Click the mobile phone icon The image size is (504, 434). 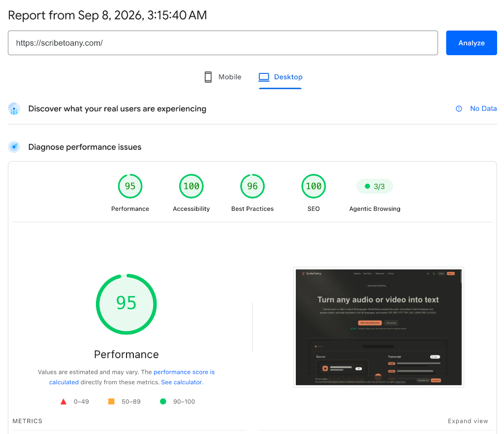pyautogui.click(x=208, y=77)
